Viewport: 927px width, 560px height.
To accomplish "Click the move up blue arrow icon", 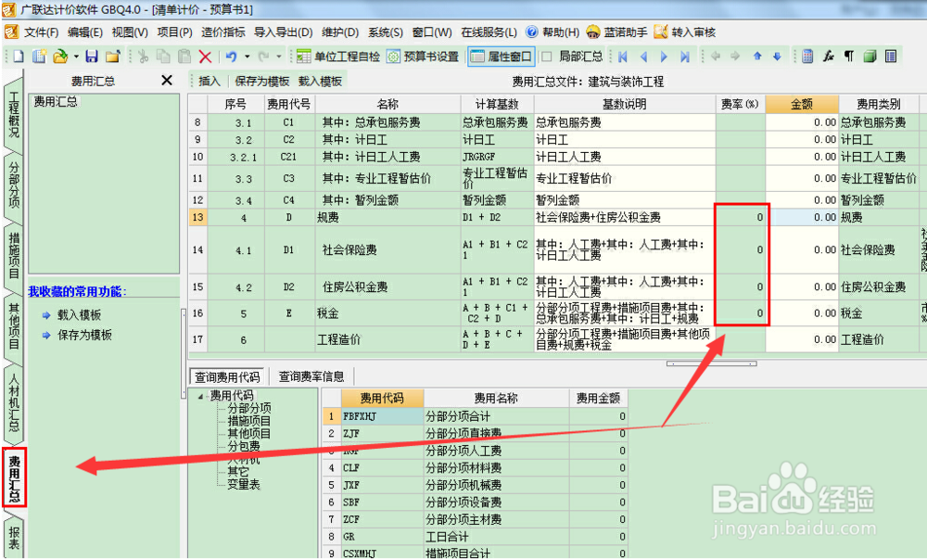I will (x=757, y=57).
